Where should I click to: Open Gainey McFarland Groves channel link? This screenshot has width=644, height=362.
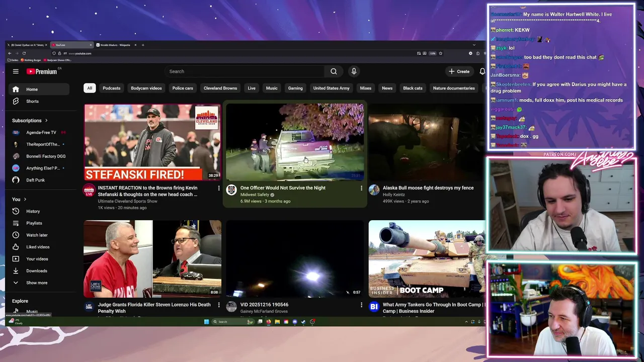(x=264, y=311)
